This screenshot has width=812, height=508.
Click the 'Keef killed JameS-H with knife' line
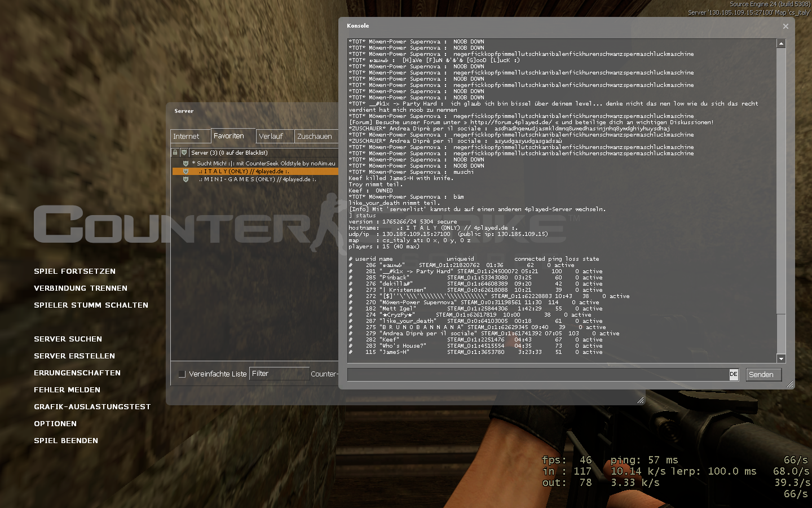pos(401,178)
